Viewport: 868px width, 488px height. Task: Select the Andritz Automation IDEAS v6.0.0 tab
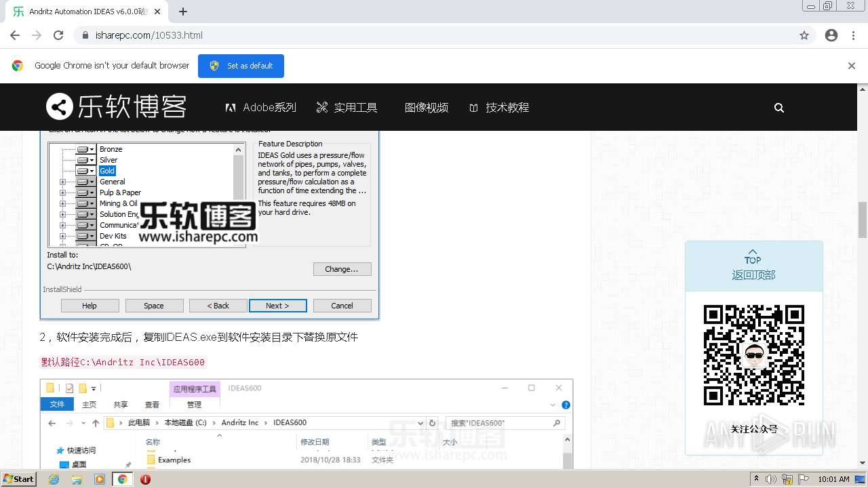coord(87,12)
